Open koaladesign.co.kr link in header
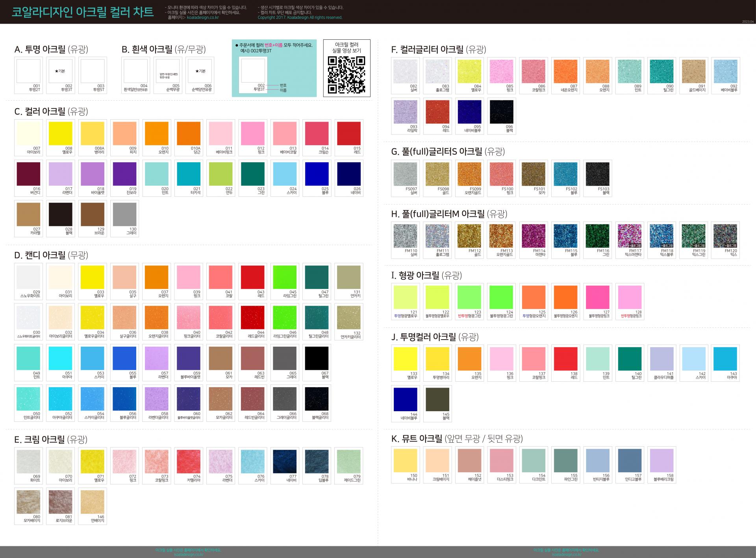756x558 pixels. click(x=203, y=18)
